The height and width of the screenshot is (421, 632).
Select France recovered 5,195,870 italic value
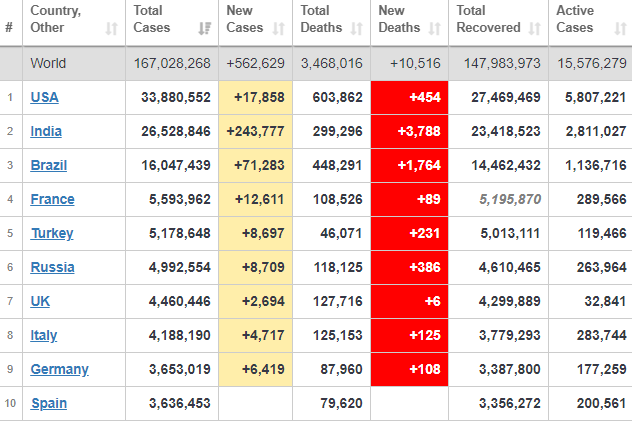(510, 199)
